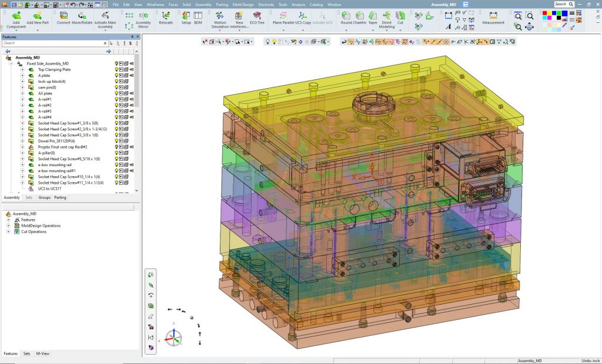Image resolution: width=602 pixels, height=364 pixels.
Task: Expand the lock-up block(4) tree node
Action: [x=22, y=82]
